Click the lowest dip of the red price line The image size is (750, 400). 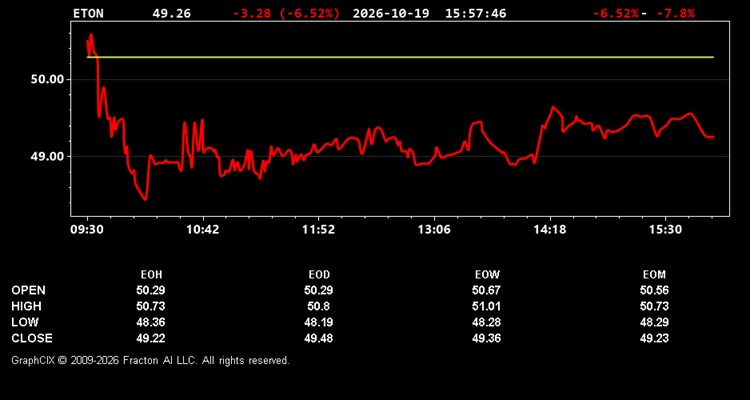click(145, 199)
